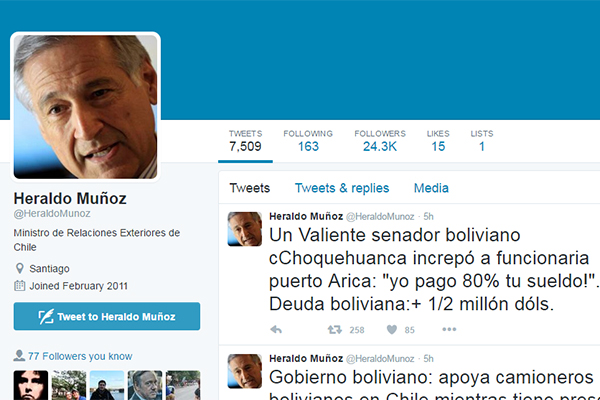
Task: Open the Tweets & replies tab
Action: pyautogui.click(x=342, y=188)
